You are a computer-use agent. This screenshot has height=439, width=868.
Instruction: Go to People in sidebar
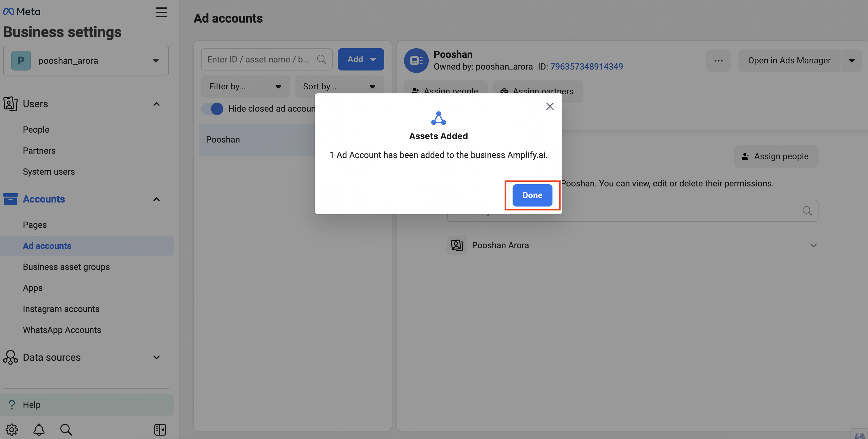tap(36, 130)
